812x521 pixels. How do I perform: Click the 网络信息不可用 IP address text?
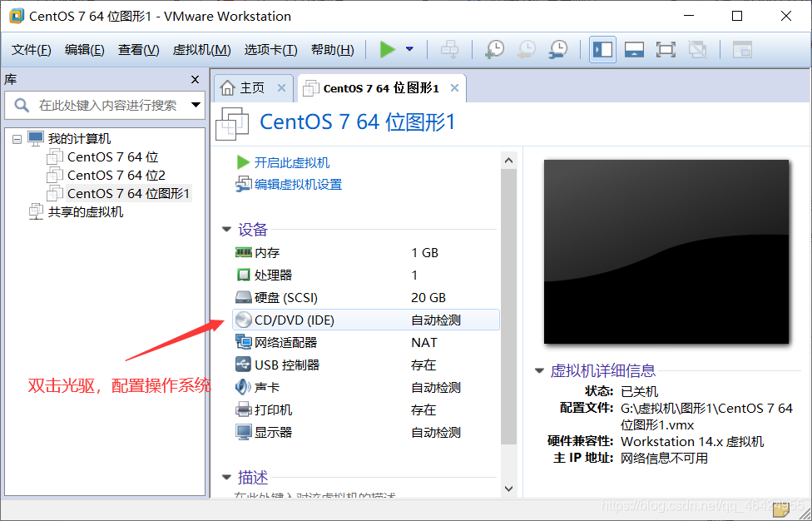pyautogui.click(x=665, y=459)
